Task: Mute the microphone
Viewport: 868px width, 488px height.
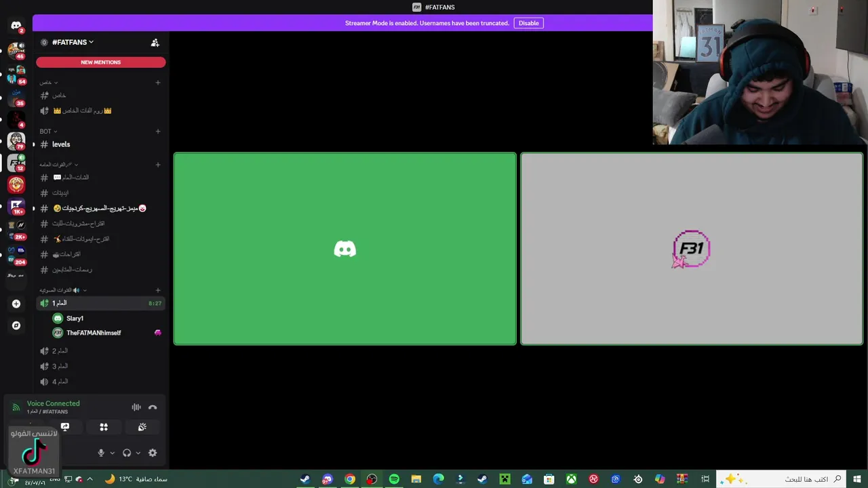Action: tap(101, 453)
